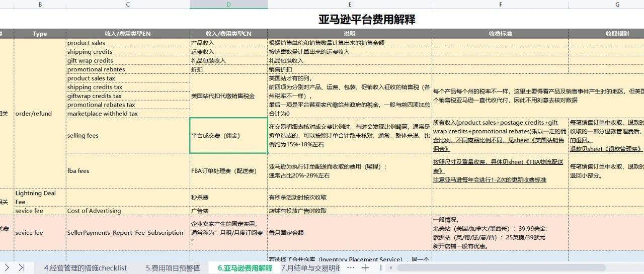
Task: Click the product sales cell
Action: tap(128, 43)
